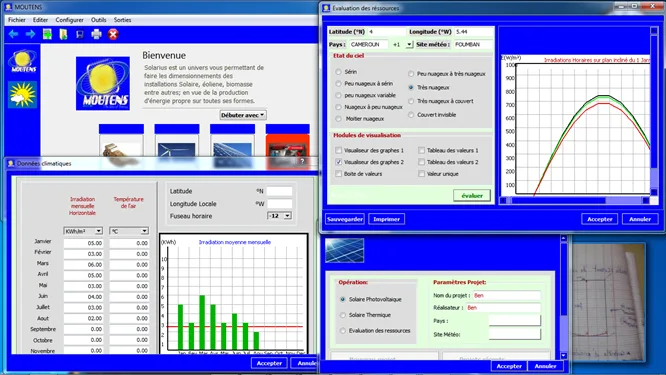
Task: Select Solaire Thermique operation
Action: [343, 315]
